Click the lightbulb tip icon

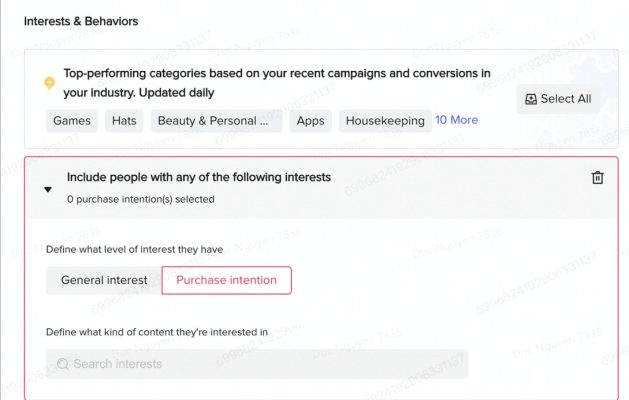click(x=49, y=83)
